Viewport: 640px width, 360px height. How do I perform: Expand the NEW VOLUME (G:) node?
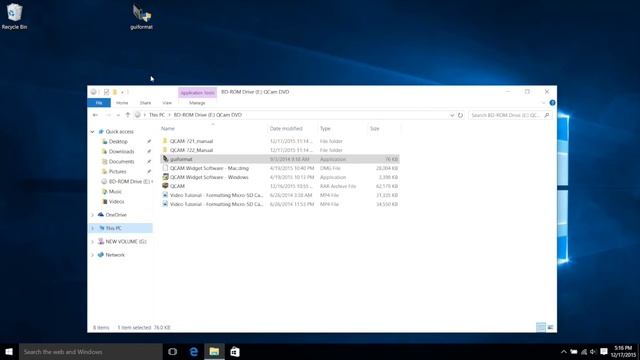pos(93,242)
